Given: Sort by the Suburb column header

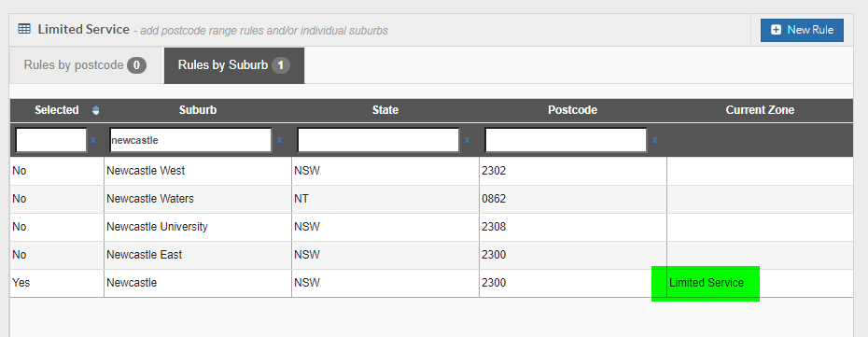Looking at the screenshot, I should point(198,110).
